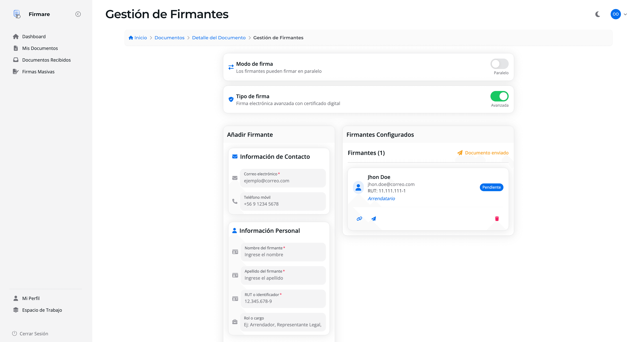The height and width of the screenshot is (342, 644).
Task: Open the Rol o cargo field
Action: click(x=283, y=322)
